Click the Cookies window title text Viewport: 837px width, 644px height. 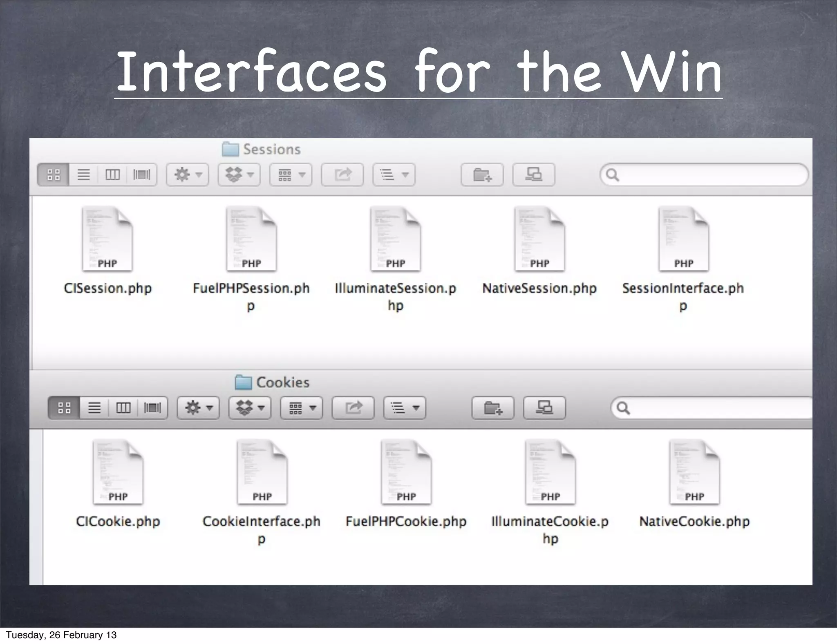(283, 382)
